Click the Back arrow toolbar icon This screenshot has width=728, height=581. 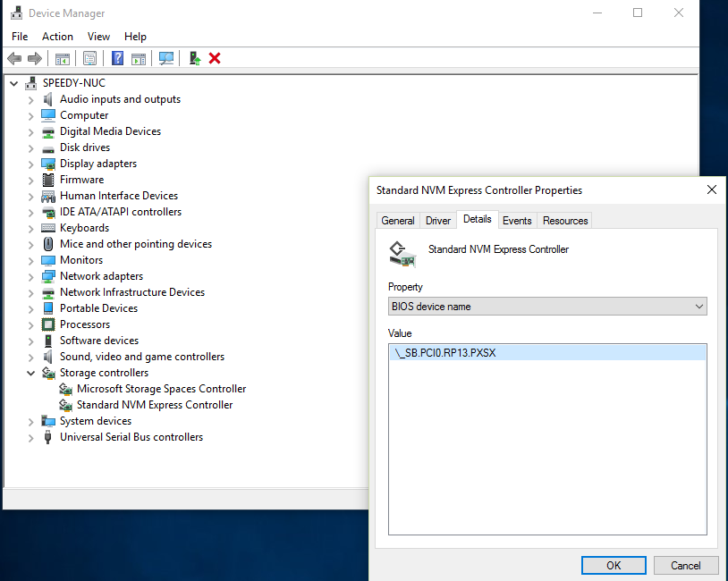[14, 58]
